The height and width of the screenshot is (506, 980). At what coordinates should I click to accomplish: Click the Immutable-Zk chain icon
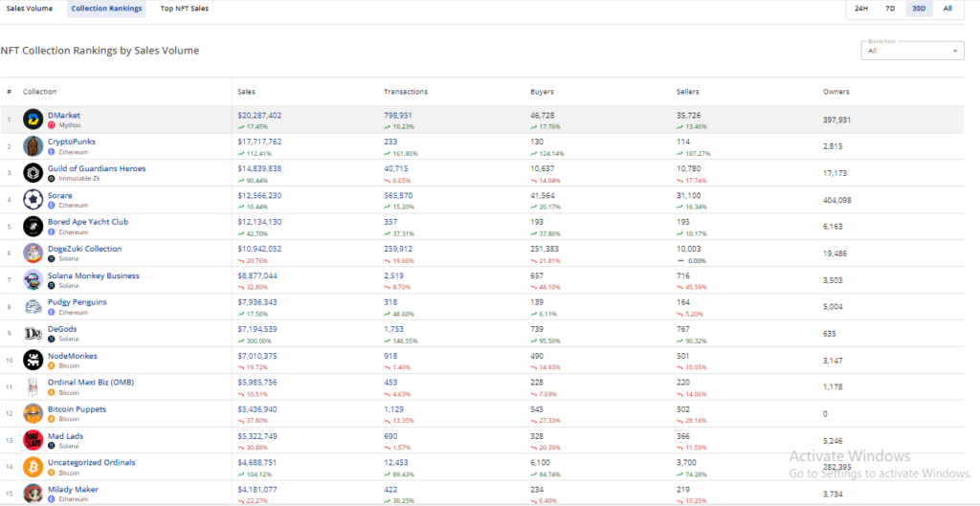[52, 179]
